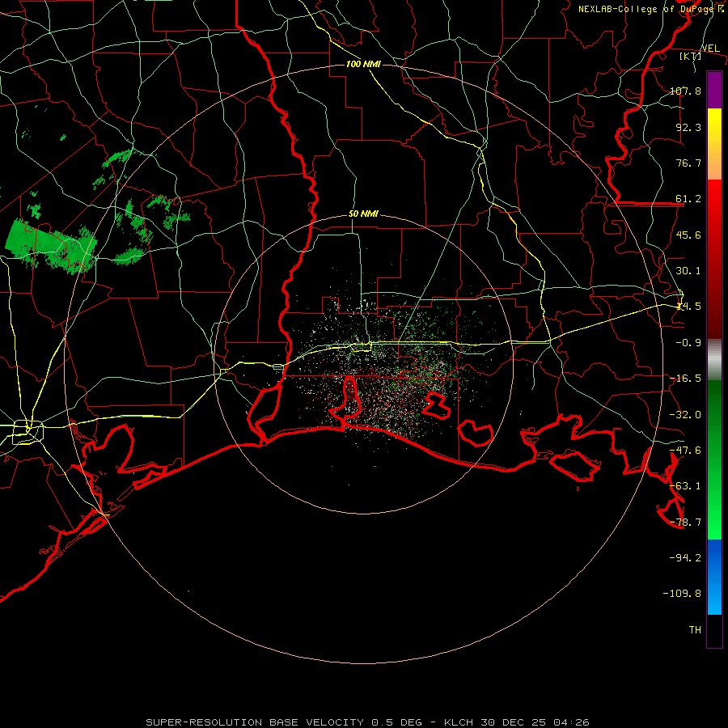Pick the yellow-orange segment of the color bar
The image size is (728, 728).
point(714,144)
